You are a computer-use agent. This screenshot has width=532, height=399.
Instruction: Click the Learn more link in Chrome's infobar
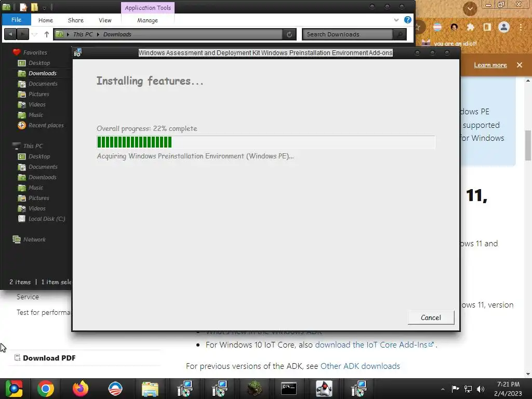click(490, 65)
